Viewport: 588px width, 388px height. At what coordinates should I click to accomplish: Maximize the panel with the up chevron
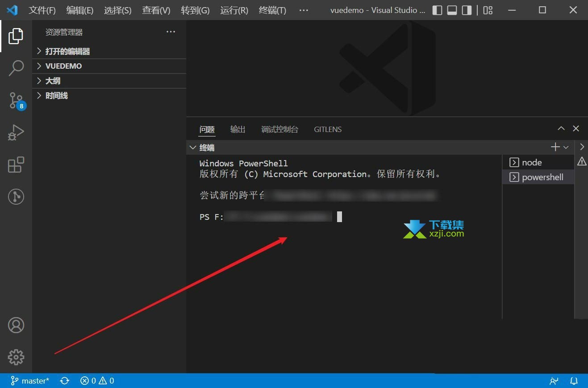(x=561, y=128)
